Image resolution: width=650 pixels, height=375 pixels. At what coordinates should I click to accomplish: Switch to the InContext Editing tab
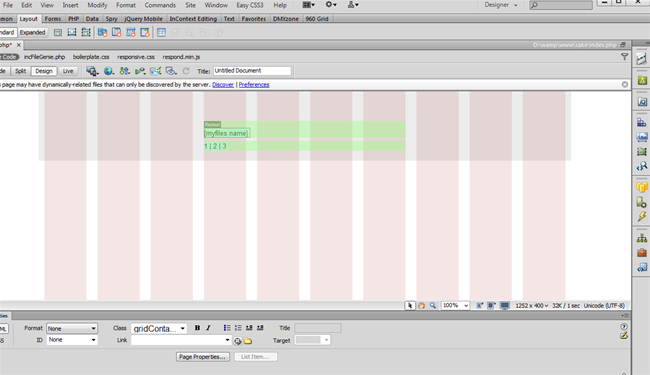[193, 19]
